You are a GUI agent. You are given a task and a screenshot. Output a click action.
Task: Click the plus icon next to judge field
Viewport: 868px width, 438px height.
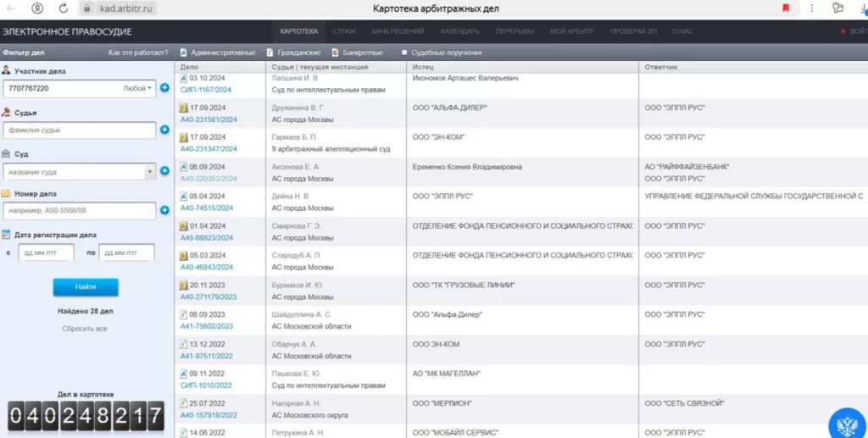click(x=164, y=130)
